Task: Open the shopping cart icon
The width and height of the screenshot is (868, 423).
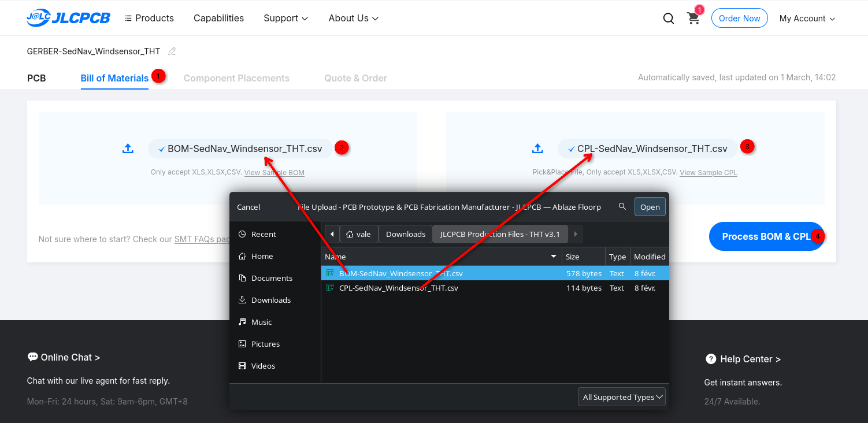Action: pos(693,18)
